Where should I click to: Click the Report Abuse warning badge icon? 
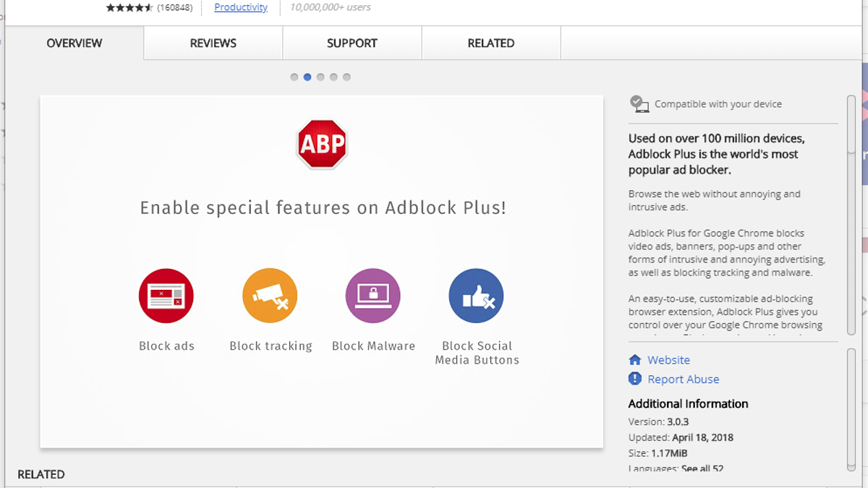click(x=635, y=379)
